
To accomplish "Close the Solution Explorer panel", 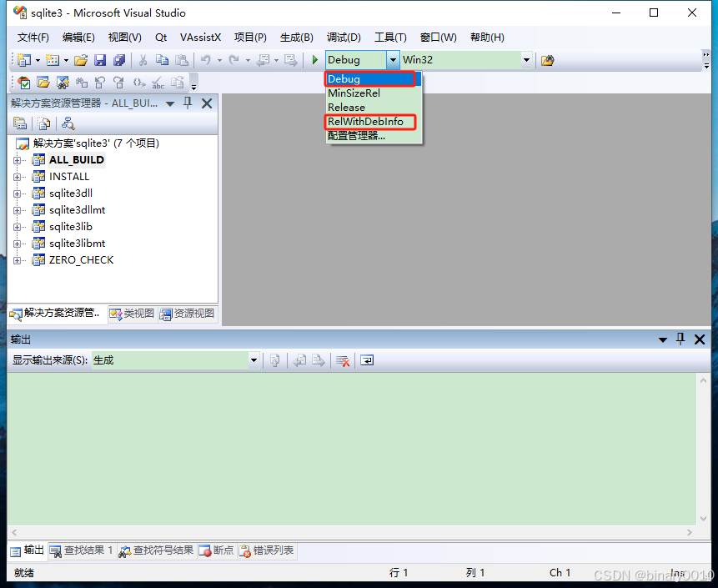I will click(207, 103).
